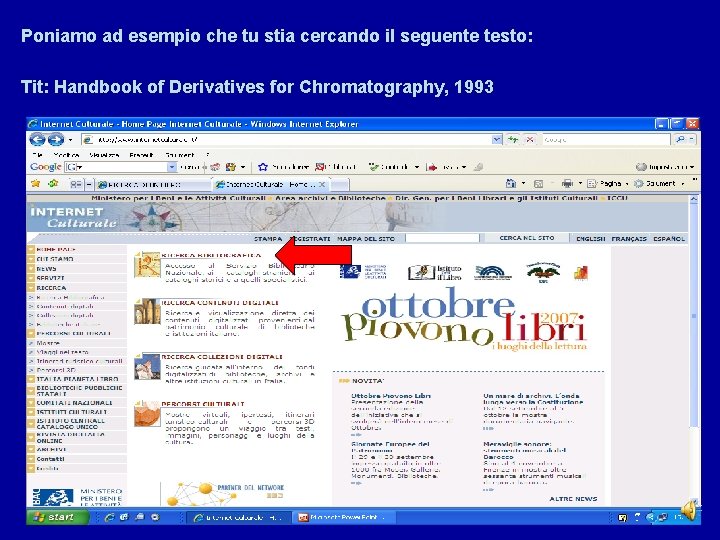Click the Google toolbar red arrow Invia icon
The image size is (720, 540).
[432, 167]
